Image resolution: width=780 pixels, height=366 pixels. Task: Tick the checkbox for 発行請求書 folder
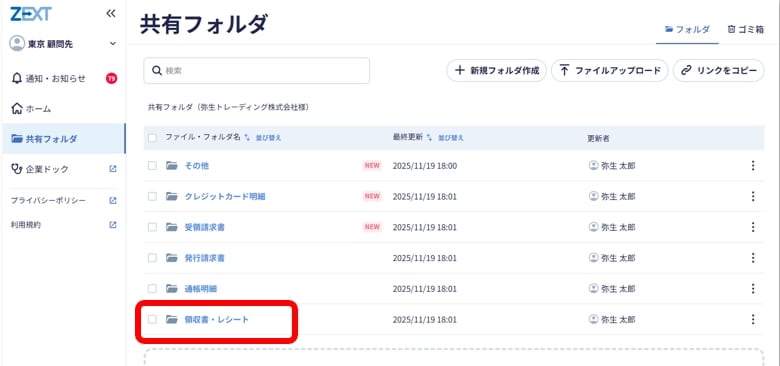coord(152,258)
